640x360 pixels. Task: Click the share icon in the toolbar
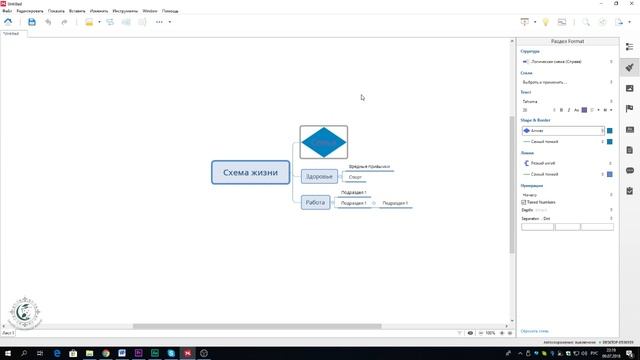pos(602,22)
